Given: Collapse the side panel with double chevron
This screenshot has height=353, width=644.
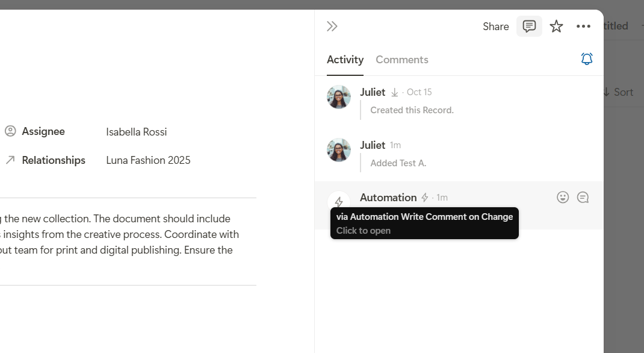Looking at the screenshot, I should pos(332,27).
